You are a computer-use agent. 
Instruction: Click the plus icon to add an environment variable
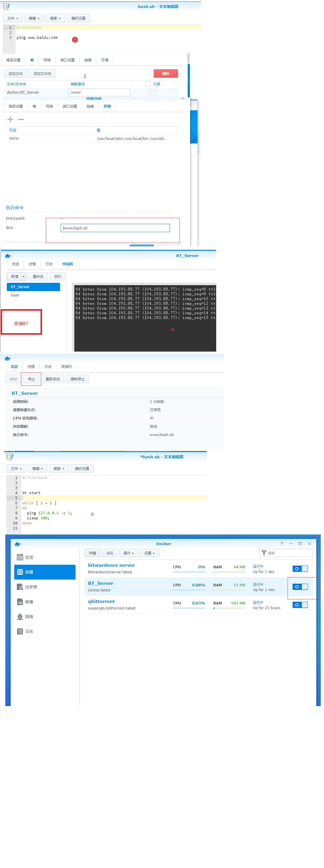[10, 119]
